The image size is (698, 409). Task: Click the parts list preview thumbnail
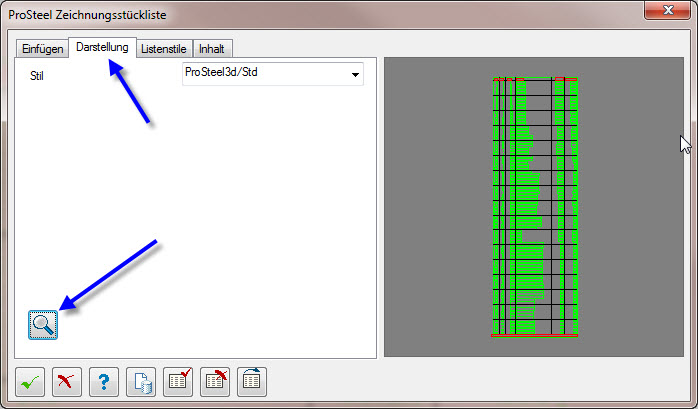point(534,207)
